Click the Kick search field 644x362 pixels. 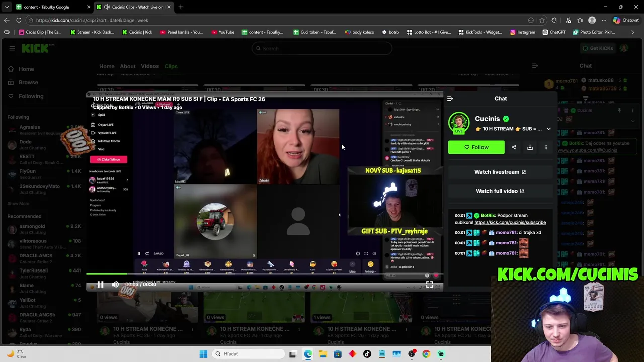[322, 48]
